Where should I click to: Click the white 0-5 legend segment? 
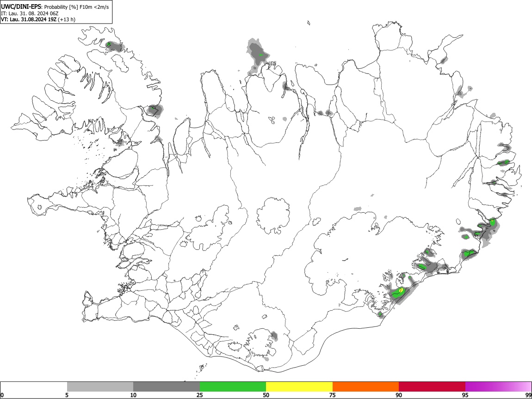click(x=34, y=387)
